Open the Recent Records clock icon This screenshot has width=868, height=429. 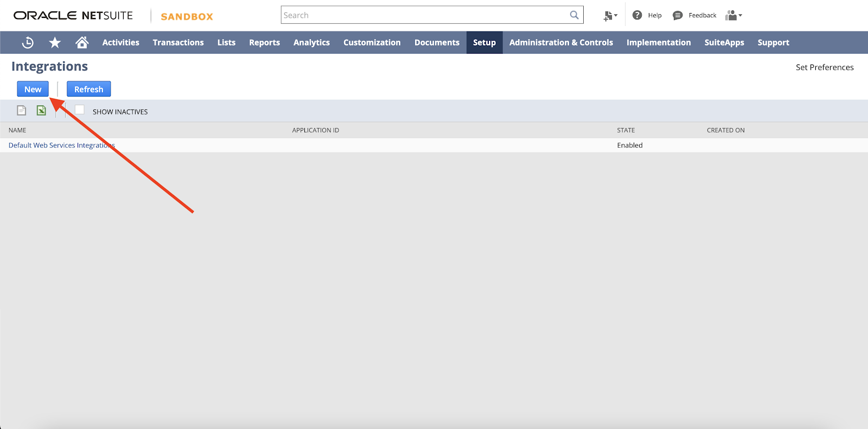click(28, 42)
